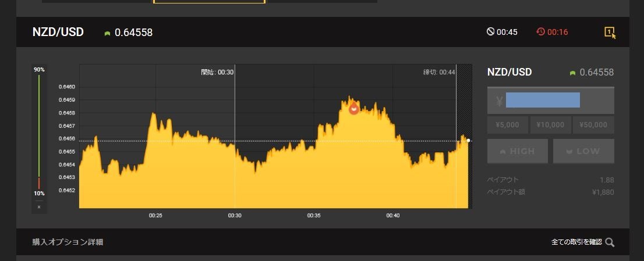Click the orange trade marker on chart
Screen dimensions: 644x261
coord(353,109)
